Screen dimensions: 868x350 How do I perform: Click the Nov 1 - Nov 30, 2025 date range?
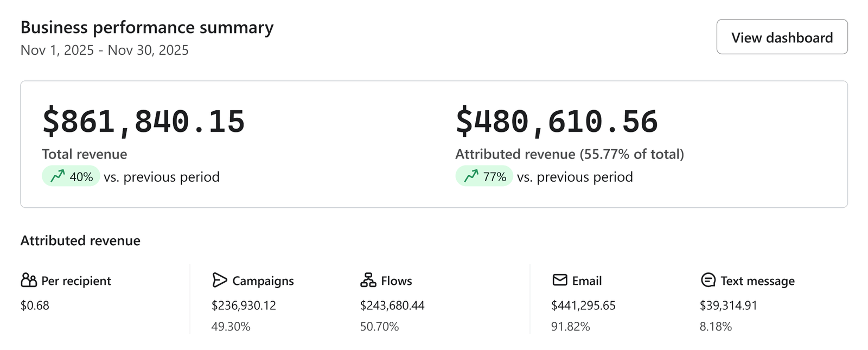[x=105, y=50]
